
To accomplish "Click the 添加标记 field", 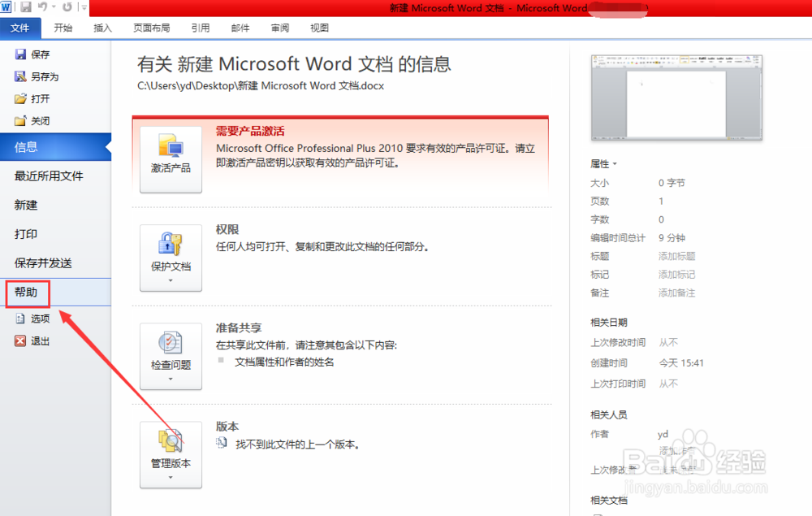I will [x=676, y=275].
